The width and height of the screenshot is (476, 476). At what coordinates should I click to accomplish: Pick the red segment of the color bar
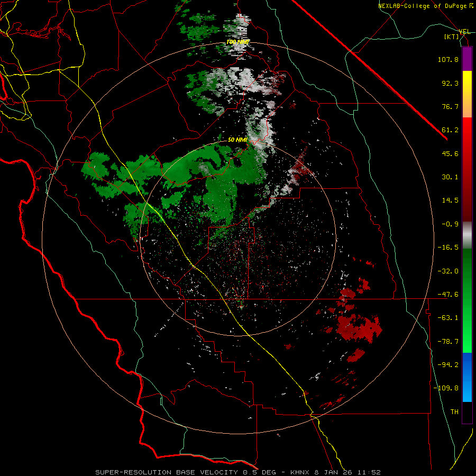click(x=467, y=169)
